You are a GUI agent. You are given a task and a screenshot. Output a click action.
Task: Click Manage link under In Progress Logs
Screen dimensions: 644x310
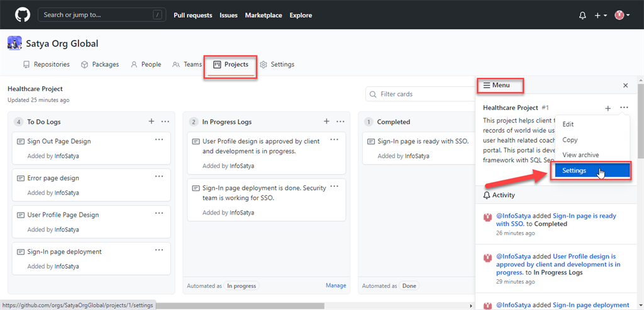pos(336,285)
